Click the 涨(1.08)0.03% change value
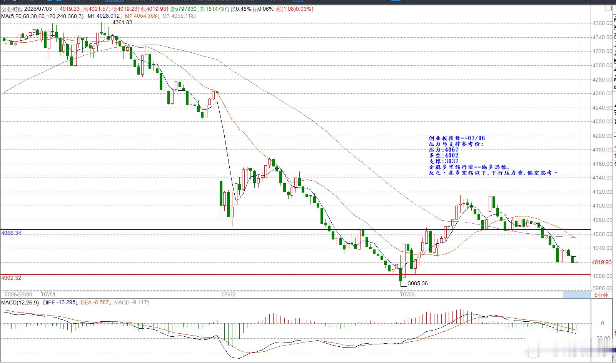616x364 pixels. pyautogui.click(x=294, y=9)
